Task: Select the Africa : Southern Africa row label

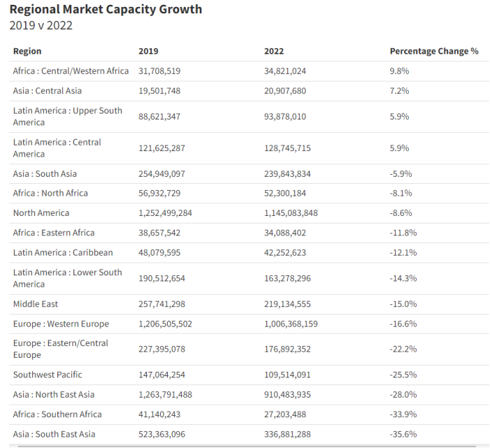Action: pyautogui.click(x=57, y=414)
